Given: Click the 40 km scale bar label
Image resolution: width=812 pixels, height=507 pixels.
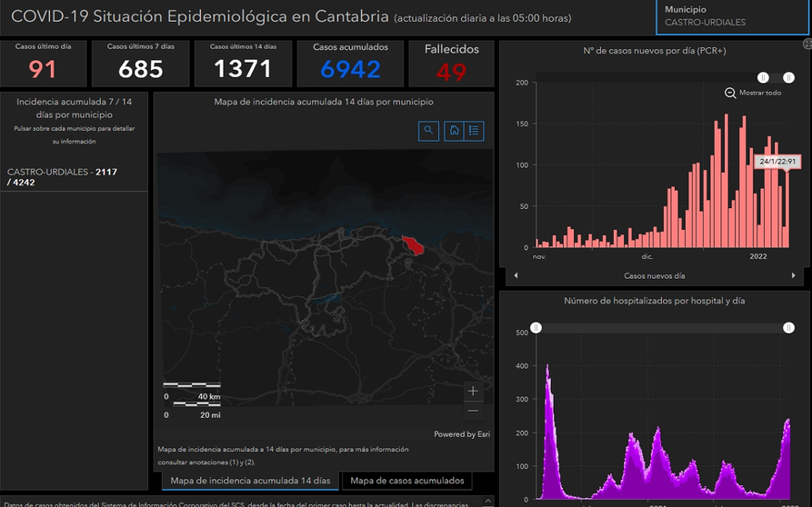Looking at the screenshot, I should point(209,397).
